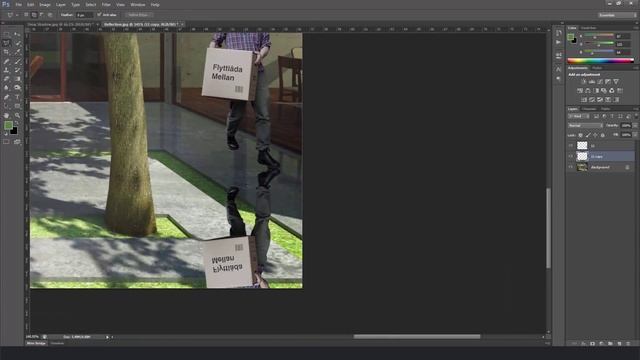The image size is (640, 360).
Task: Select the Blur tool
Action: point(6,88)
